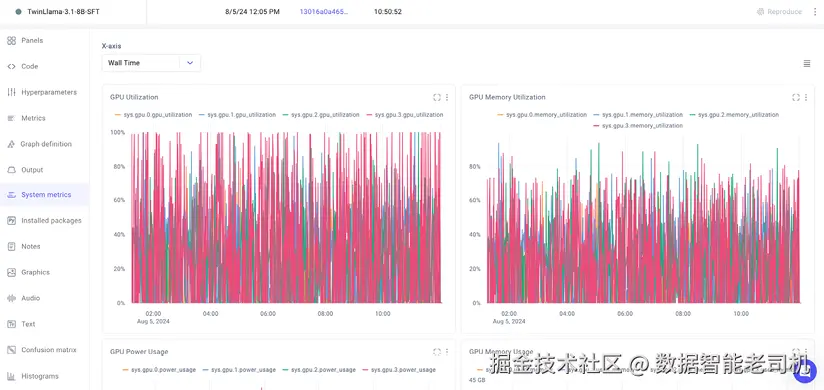Image resolution: width=824 pixels, height=390 pixels.
Task: Toggle sys.gpu.1.power_usage legend series
Action: [x=239, y=370]
